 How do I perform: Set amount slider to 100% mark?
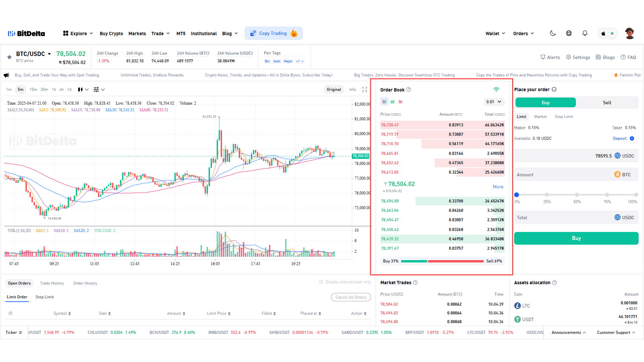pos(636,195)
